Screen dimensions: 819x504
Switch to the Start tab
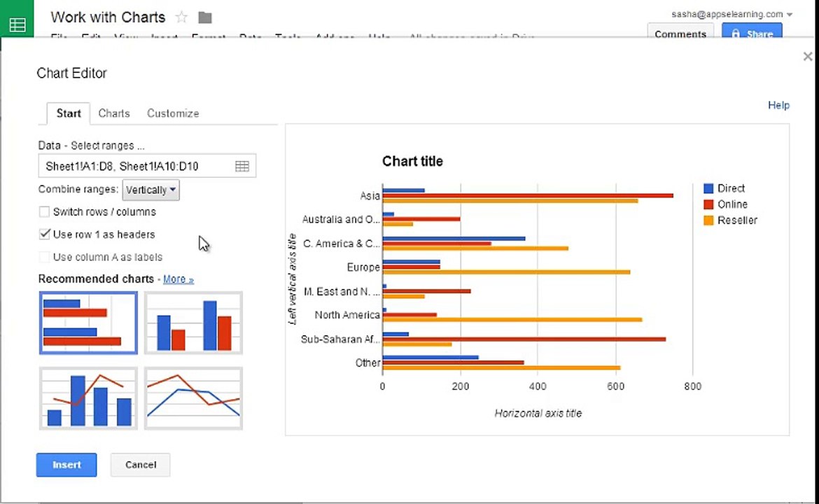click(69, 113)
